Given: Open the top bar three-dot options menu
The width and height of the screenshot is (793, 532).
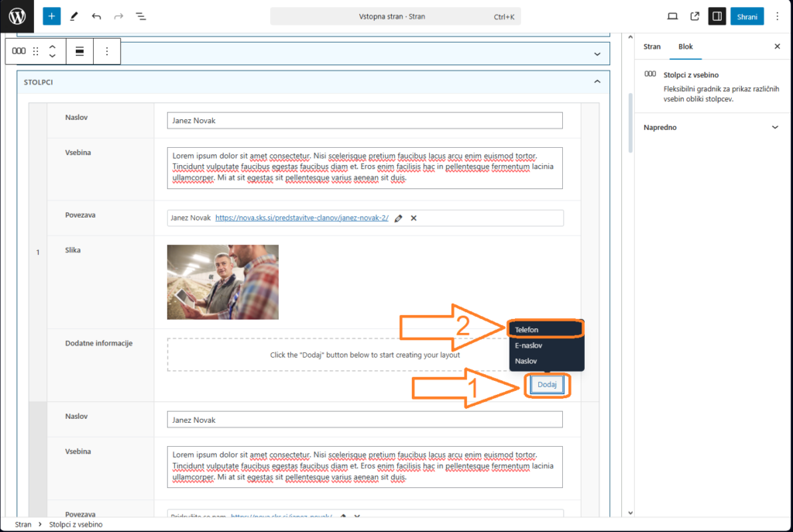Looking at the screenshot, I should coord(778,16).
